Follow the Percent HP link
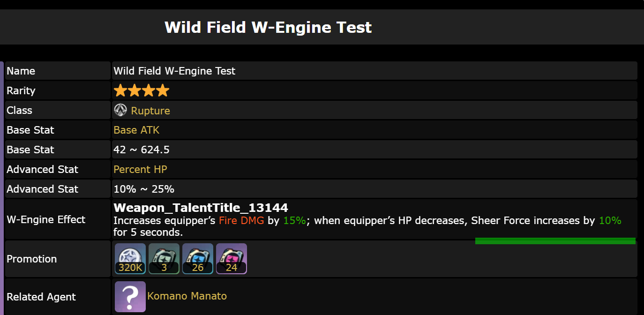This screenshot has width=644, height=315. [140, 170]
